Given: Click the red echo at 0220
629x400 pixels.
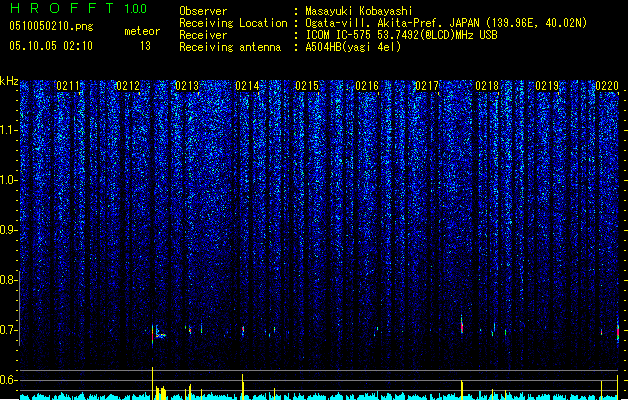Looking at the screenshot, I should tap(618, 333).
